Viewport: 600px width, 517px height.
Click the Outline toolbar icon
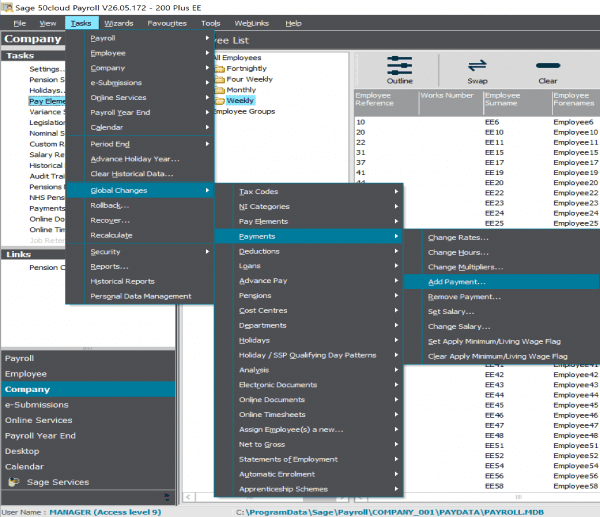click(x=399, y=65)
